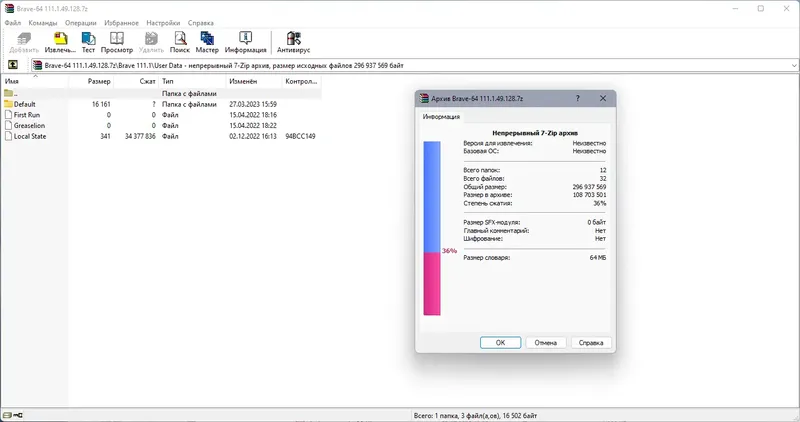
Task: Click the Извлечь (Extract) toolbar icon
Action: (x=60, y=39)
